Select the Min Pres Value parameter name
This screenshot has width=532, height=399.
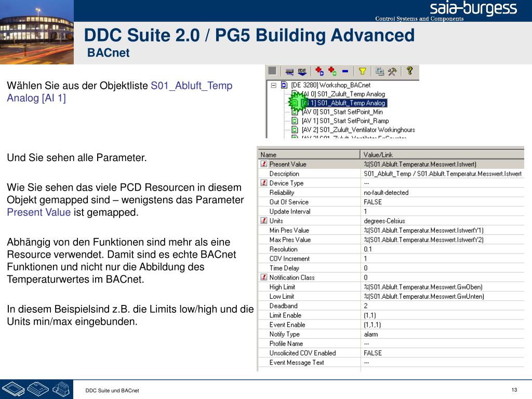pyautogui.click(x=289, y=230)
